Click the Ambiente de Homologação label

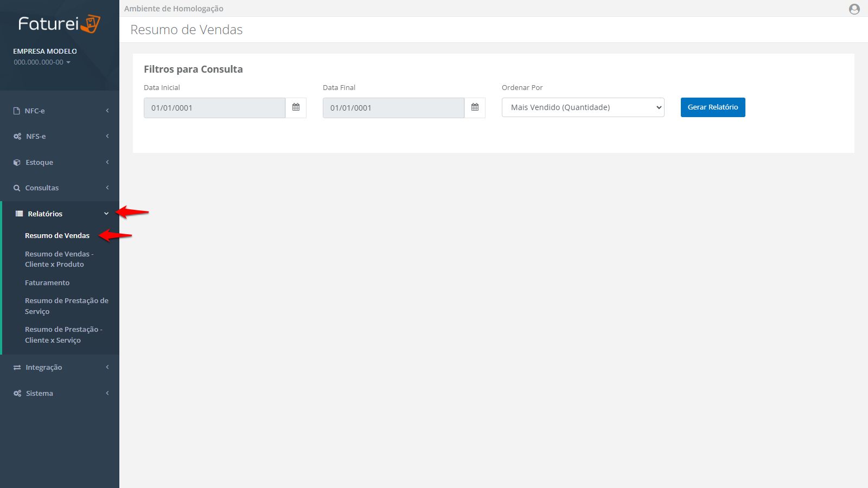[174, 9]
